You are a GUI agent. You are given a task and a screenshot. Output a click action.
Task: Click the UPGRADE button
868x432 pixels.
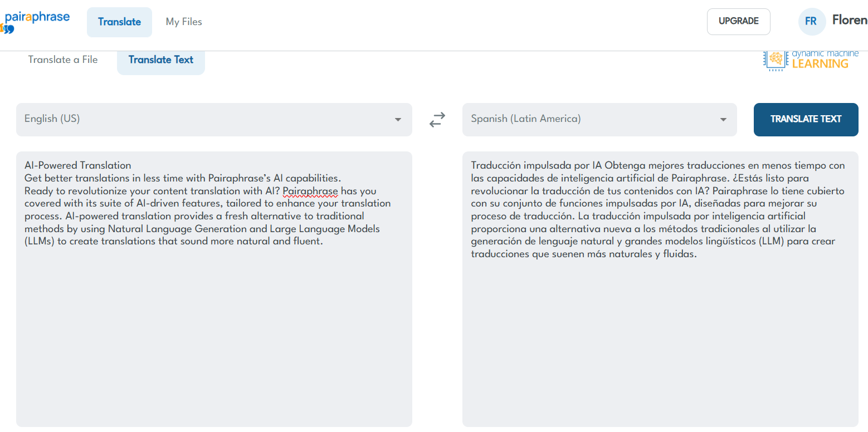[x=739, y=22]
